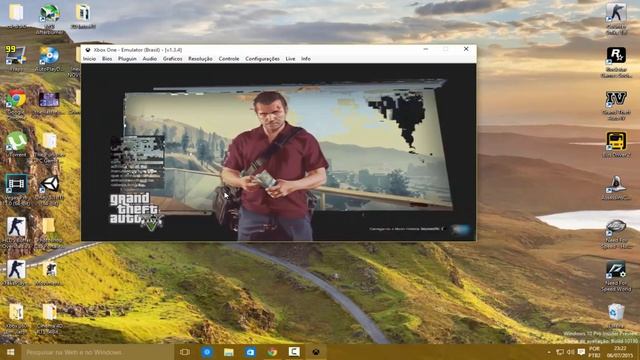Open the Resolução menu
The width and height of the screenshot is (640, 360).
pos(200,59)
